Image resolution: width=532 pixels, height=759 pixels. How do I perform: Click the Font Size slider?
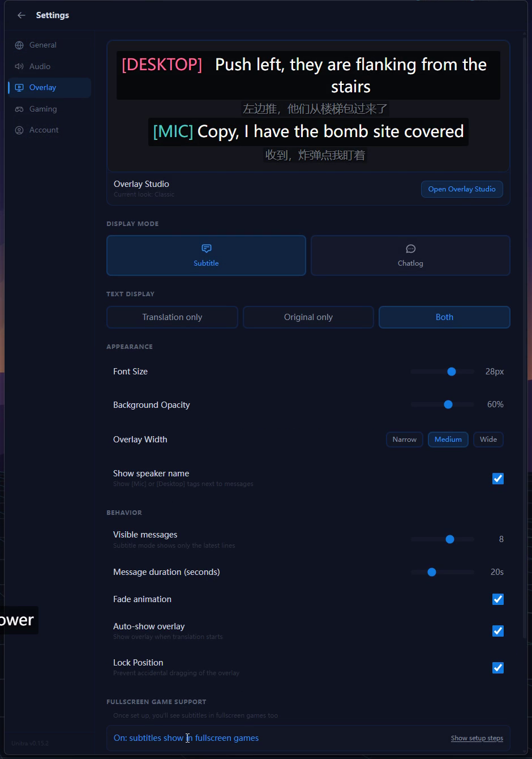pyautogui.click(x=443, y=372)
